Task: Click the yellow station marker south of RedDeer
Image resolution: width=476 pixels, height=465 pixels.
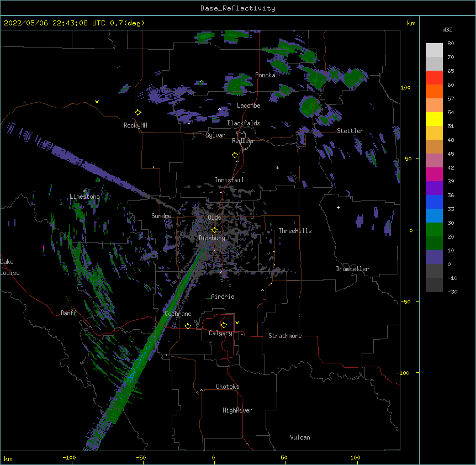Action: 235,155
